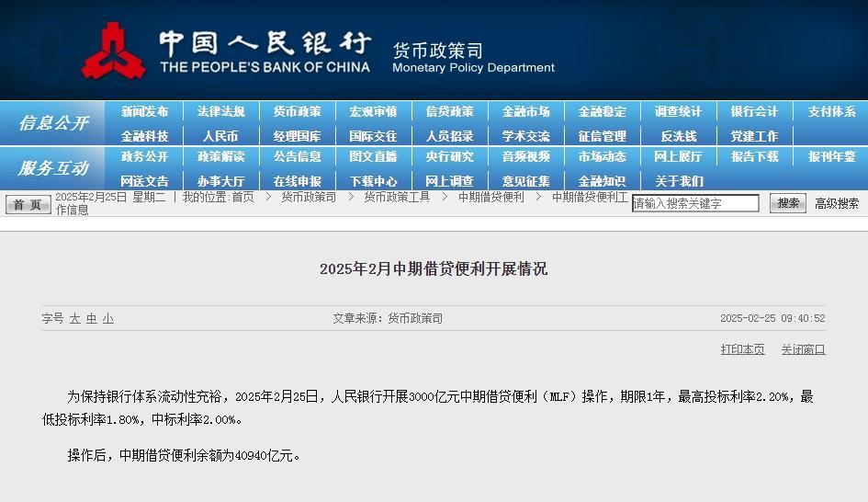
Task: Click the People's Bank of China red logo
Action: (114, 51)
